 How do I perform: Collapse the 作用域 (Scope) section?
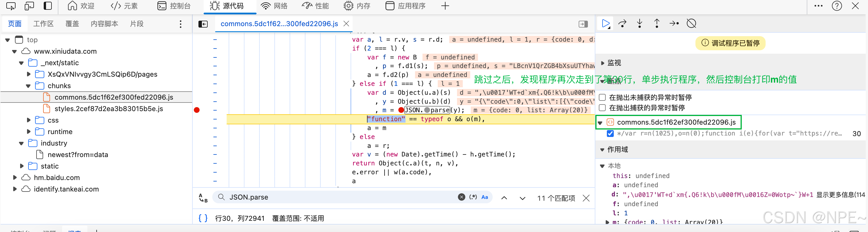(603, 150)
